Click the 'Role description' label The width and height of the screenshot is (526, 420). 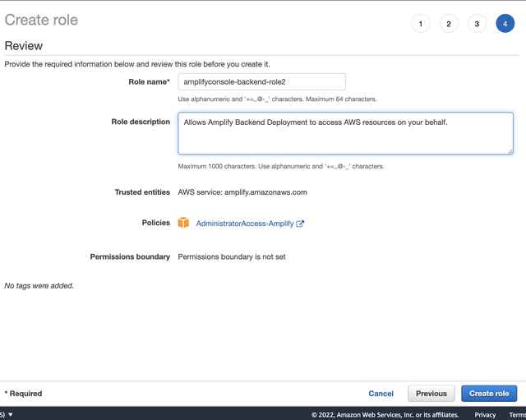pyautogui.click(x=141, y=122)
